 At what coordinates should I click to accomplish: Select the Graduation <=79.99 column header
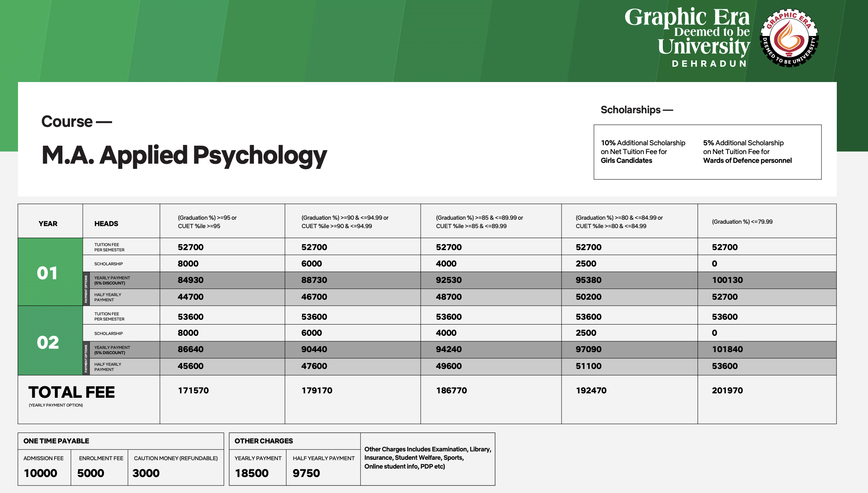click(742, 222)
